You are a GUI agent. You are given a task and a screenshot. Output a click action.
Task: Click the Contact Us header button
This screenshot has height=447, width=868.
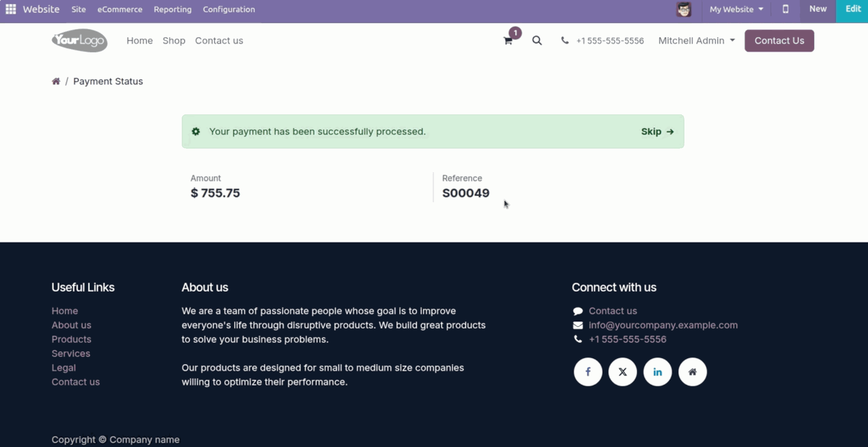coord(779,41)
